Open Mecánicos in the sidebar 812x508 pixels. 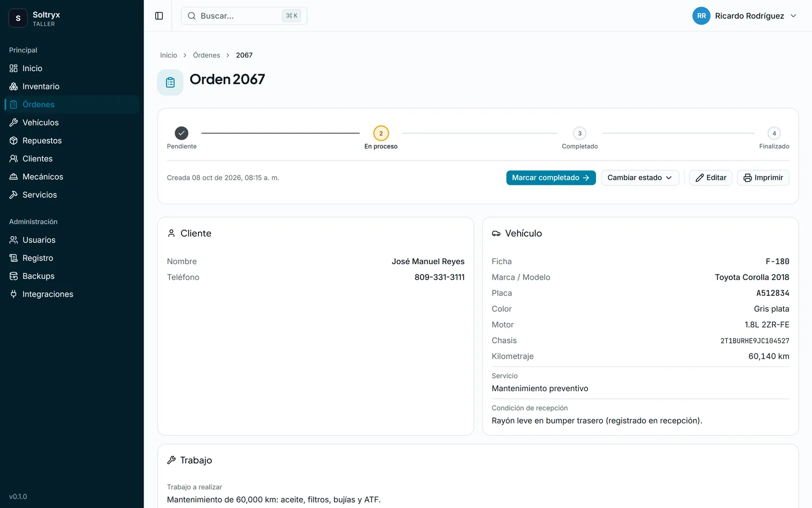[x=72, y=176]
